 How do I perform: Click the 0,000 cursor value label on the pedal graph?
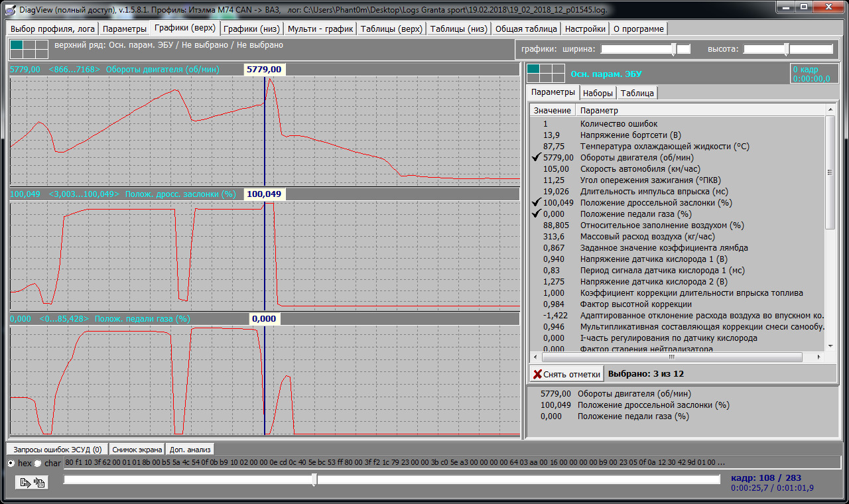point(264,319)
